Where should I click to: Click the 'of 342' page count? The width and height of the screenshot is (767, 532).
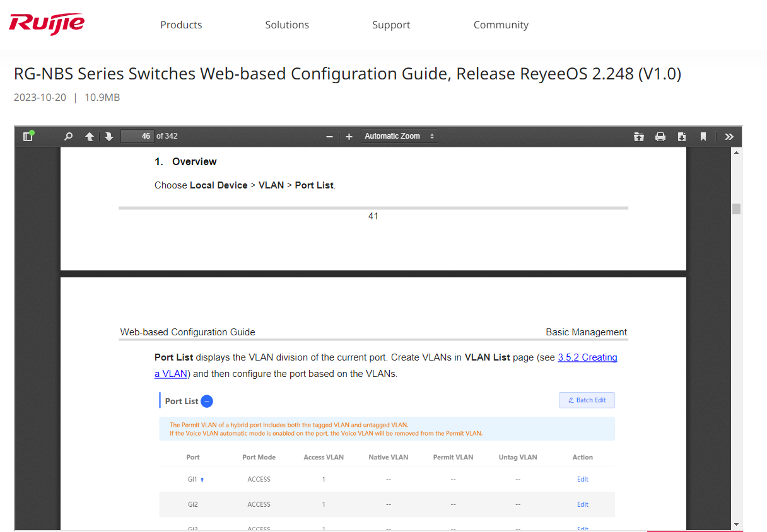tap(167, 136)
